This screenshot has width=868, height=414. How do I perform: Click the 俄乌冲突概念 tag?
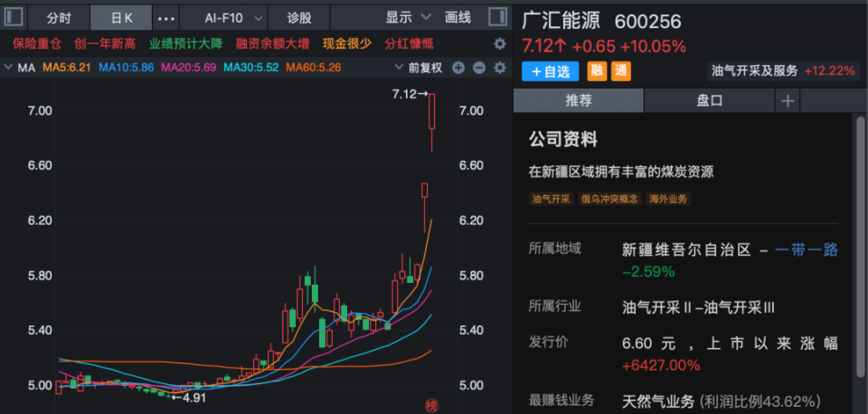(609, 199)
